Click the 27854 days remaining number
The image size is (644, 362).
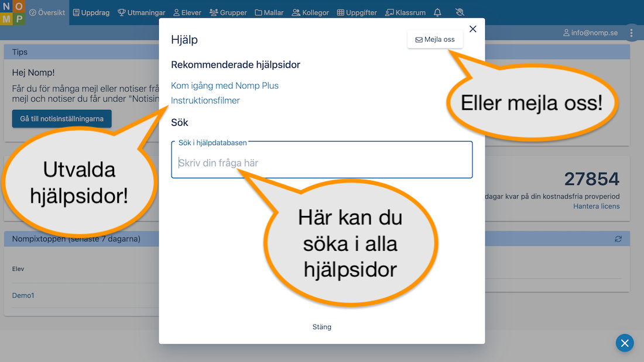click(x=591, y=179)
